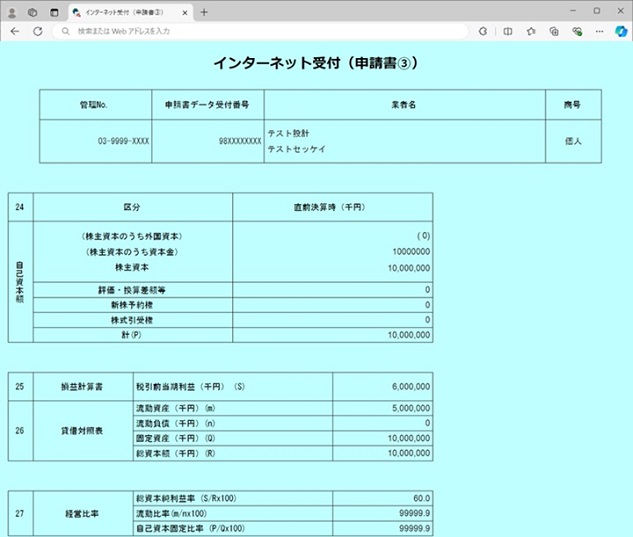This screenshot has width=633, height=537.
Task: Click the 評価・換算差額等 row label
Action: click(x=132, y=290)
